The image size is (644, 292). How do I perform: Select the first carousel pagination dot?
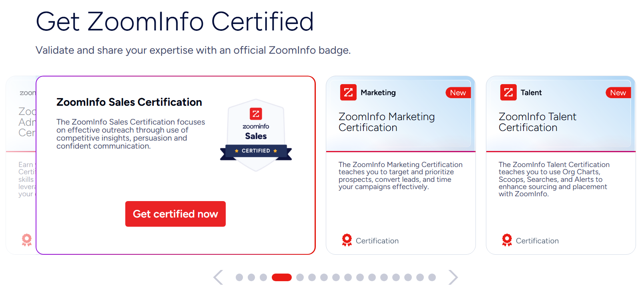(239, 277)
